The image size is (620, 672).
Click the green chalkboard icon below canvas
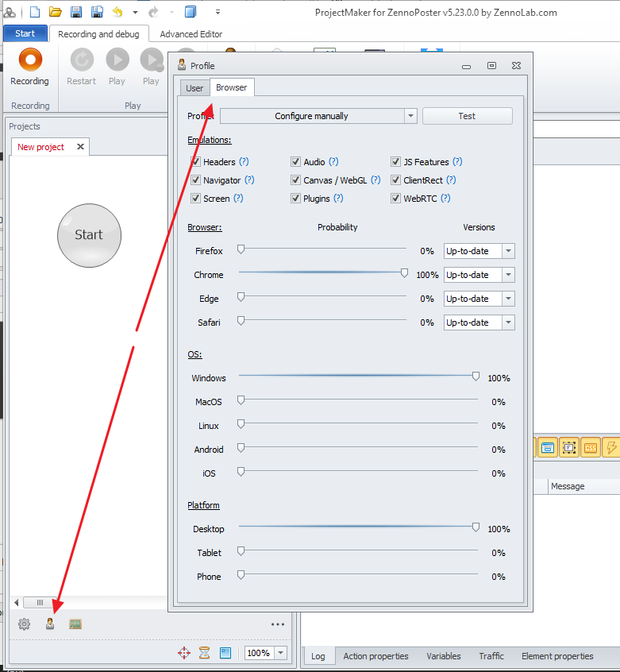tap(75, 624)
